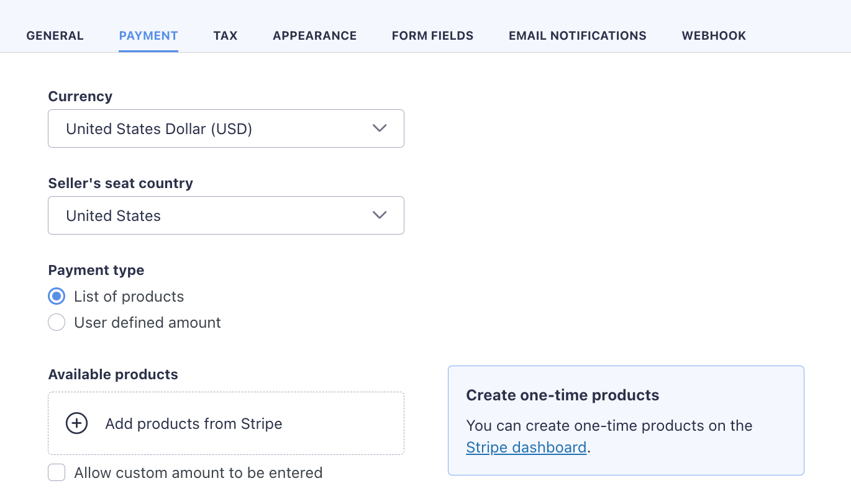
Task: Open the Stripe dashboard link
Action: pyautogui.click(x=526, y=447)
